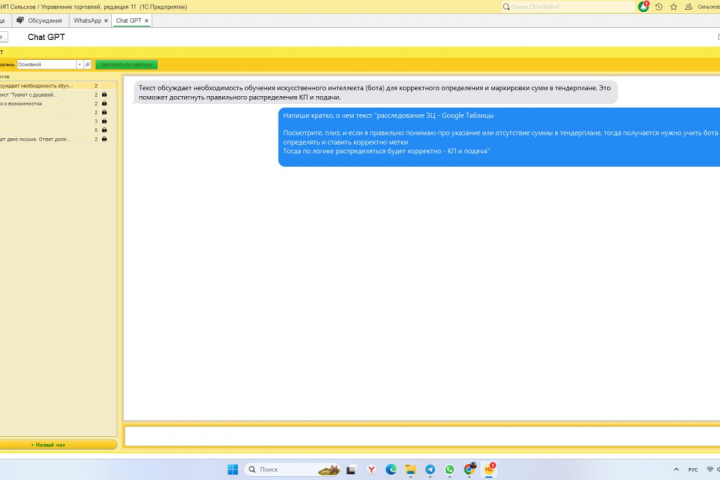Open Telegram from taskbar

point(430,469)
